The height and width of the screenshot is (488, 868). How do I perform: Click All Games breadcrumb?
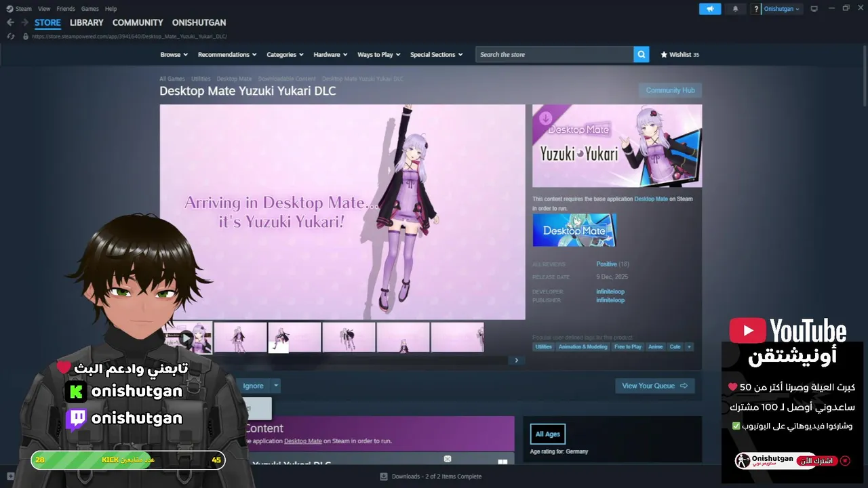[x=172, y=79]
